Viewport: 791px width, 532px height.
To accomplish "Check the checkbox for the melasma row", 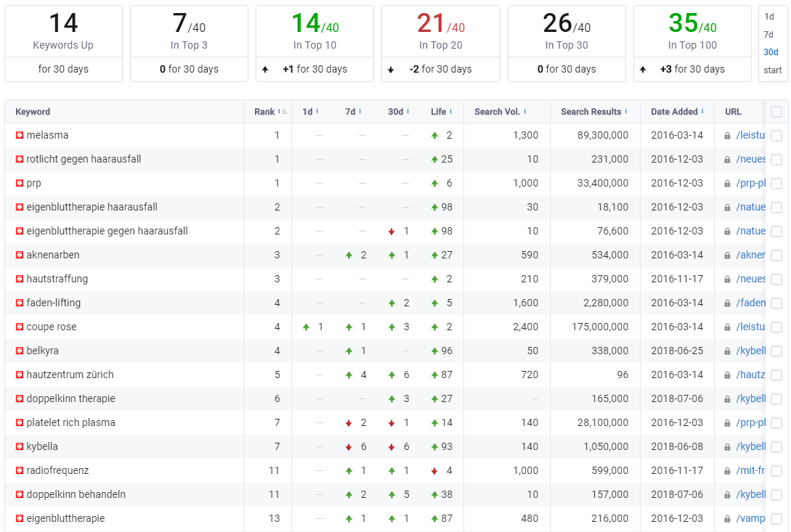I will [x=776, y=135].
